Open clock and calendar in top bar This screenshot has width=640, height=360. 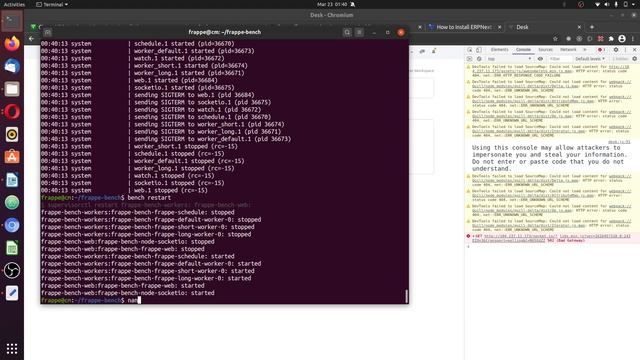[x=332, y=4]
